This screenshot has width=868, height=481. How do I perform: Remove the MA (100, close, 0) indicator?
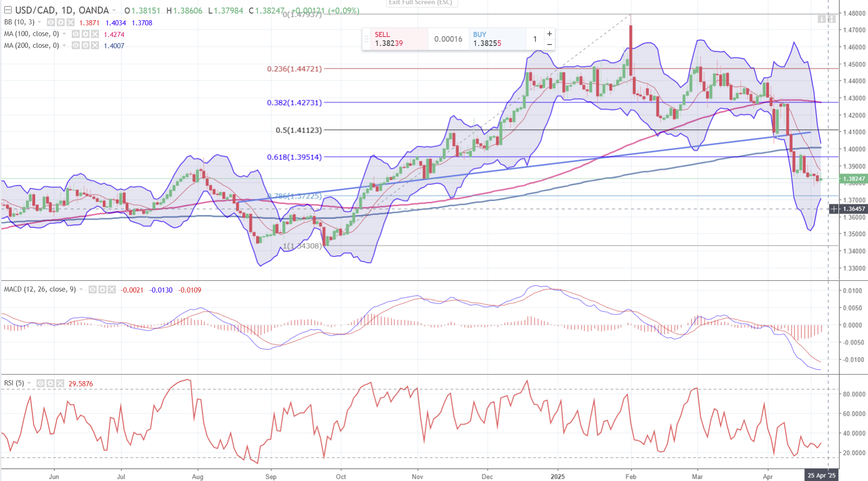point(95,34)
